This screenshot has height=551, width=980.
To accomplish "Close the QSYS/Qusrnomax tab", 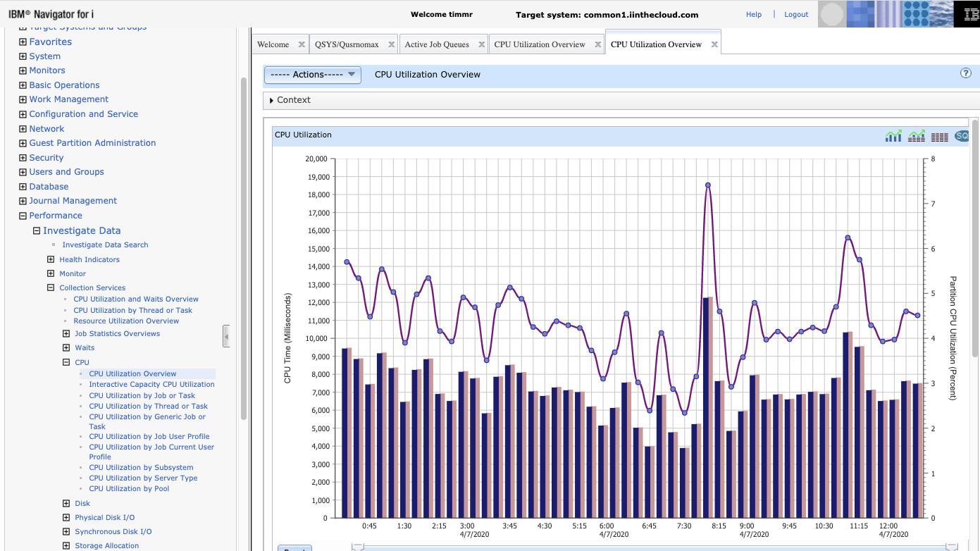I will click(392, 44).
